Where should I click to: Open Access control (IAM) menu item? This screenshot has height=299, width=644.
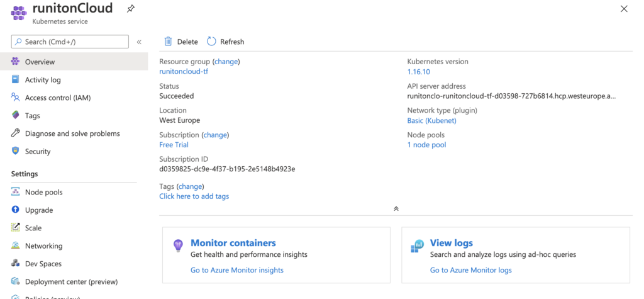point(74,98)
